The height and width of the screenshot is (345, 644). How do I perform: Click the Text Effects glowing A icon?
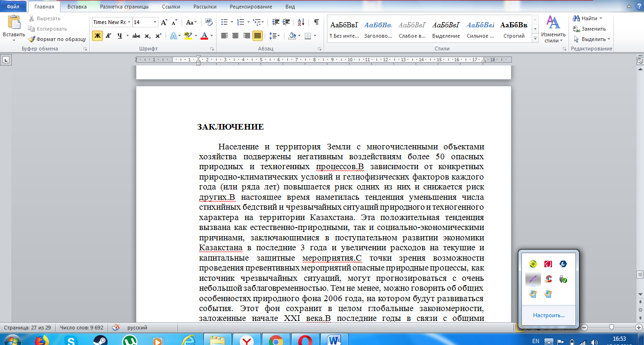tap(173, 36)
